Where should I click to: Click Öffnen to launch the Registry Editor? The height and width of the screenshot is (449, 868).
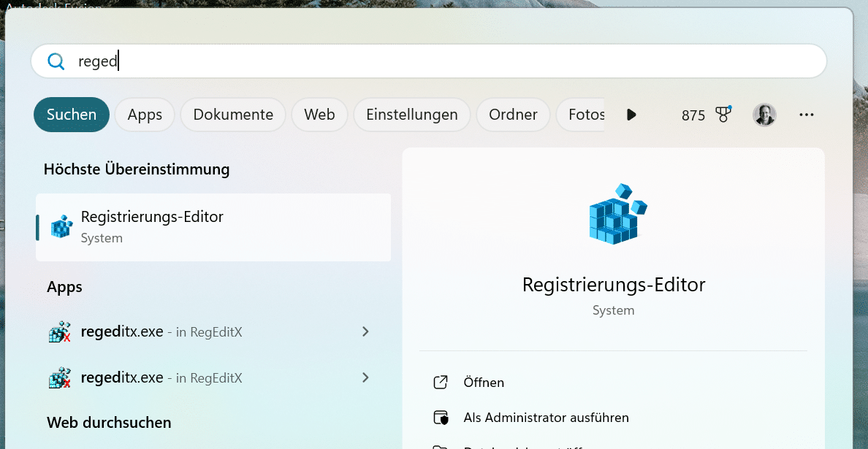coord(484,383)
